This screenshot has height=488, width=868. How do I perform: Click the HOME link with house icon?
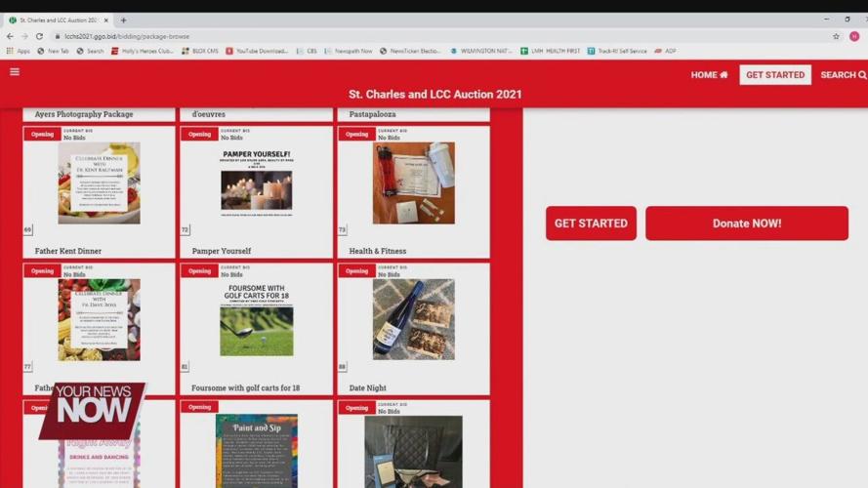(x=709, y=75)
